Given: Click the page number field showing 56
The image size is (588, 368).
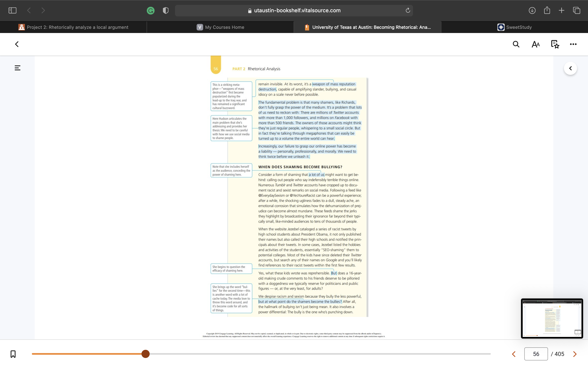Looking at the screenshot, I should (x=536, y=354).
